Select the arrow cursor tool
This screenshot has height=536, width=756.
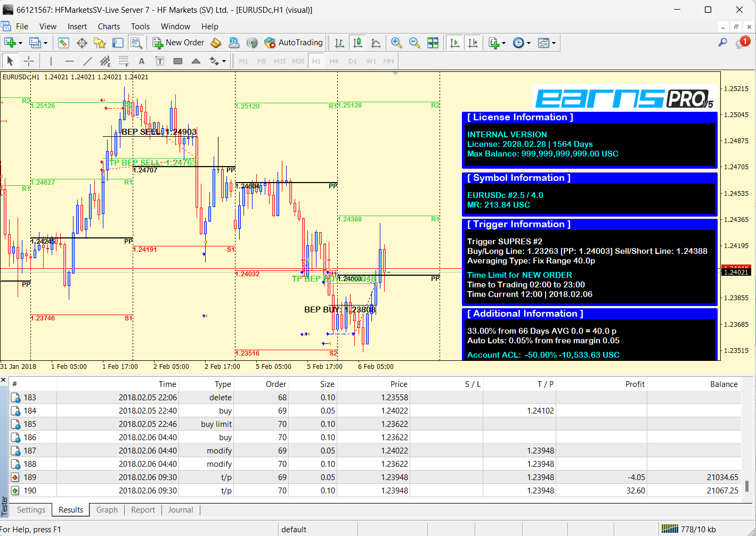pos(10,61)
